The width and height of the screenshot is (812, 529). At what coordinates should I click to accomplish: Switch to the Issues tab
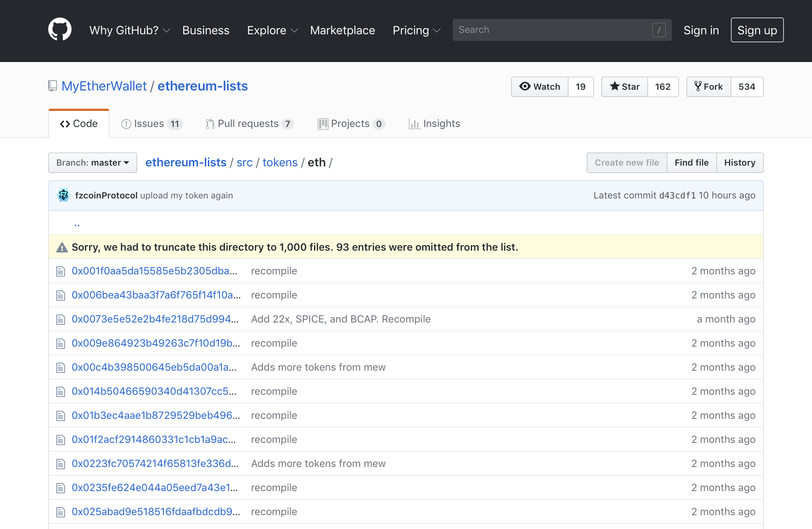pyautogui.click(x=151, y=124)
